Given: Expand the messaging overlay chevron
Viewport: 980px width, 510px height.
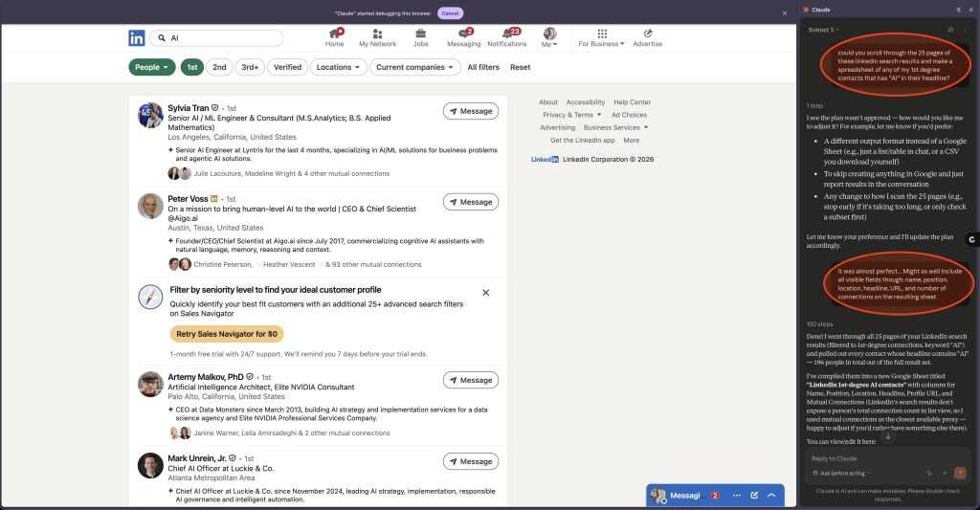Looking at the screenshot, I should [771, 495].
